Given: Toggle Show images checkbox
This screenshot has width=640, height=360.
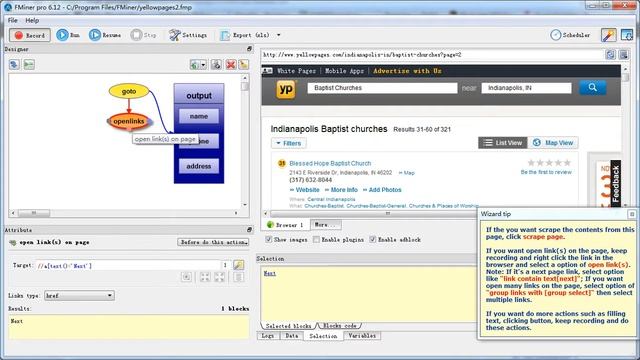Looking at the screenshot, I should tap(269, 240).
